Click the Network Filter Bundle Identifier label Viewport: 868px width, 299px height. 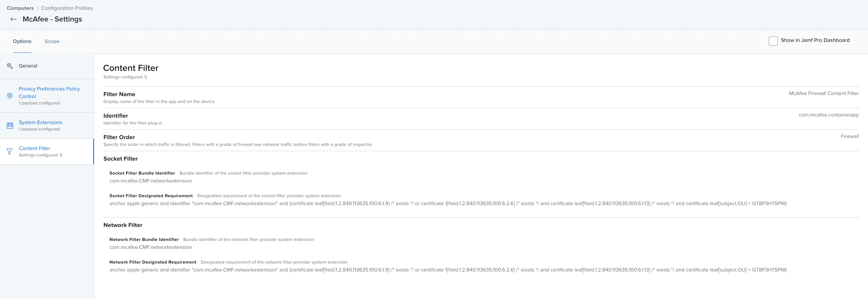(x=144, y=239)
